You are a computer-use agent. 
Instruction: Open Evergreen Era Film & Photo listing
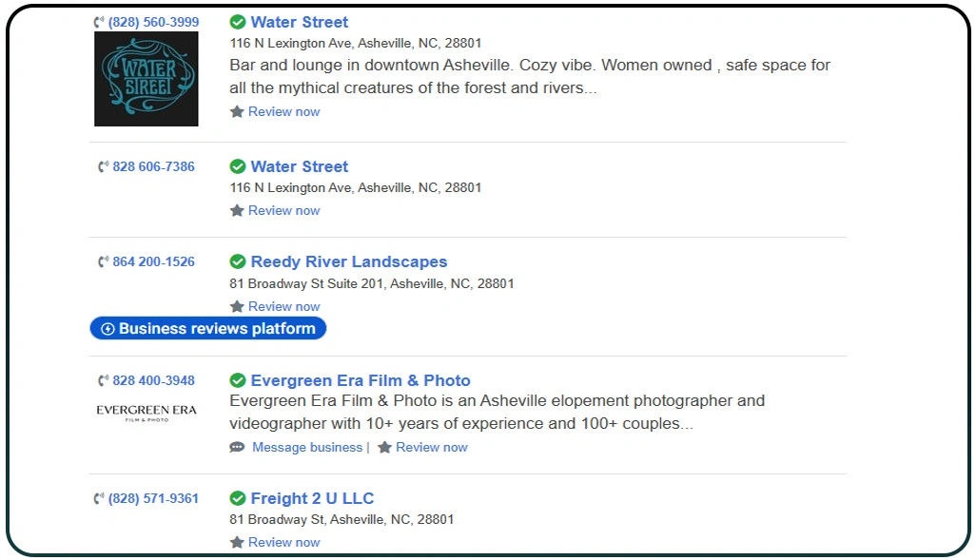(x=360, y=381)
